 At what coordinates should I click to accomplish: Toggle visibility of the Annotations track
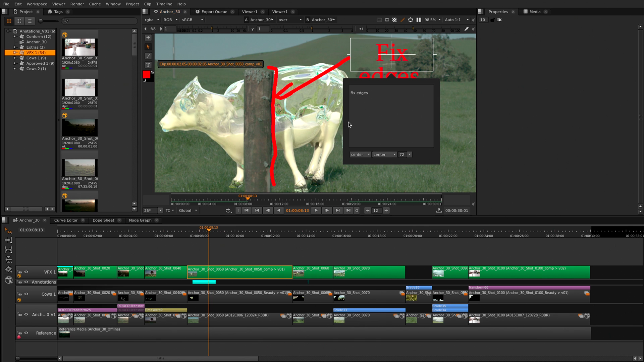26,282
